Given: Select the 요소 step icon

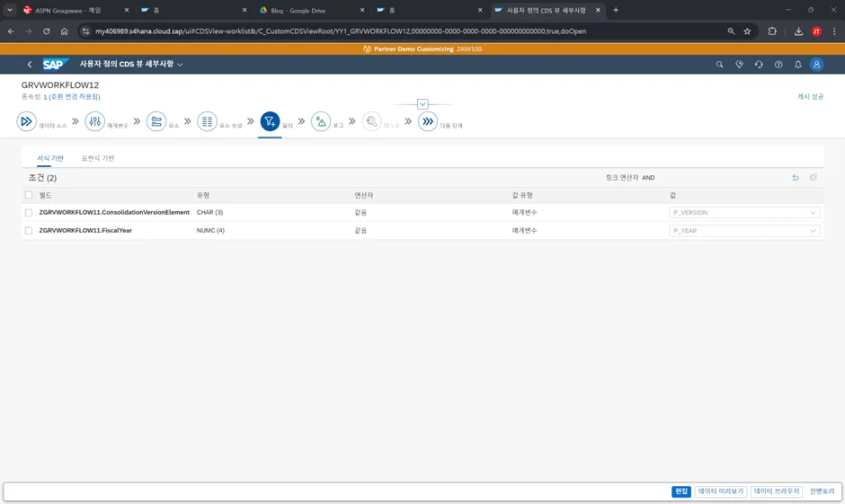Looking at the screenshot, I should point(156,121).
